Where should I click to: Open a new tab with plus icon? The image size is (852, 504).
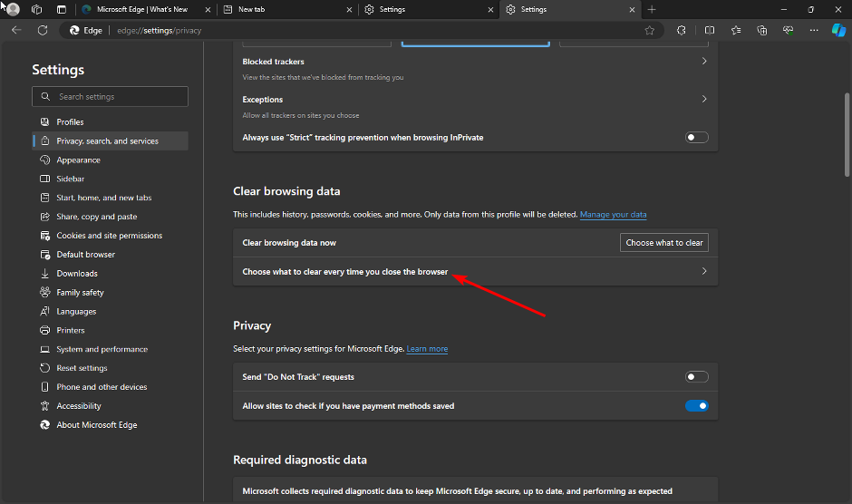click(x=652, y=9)
